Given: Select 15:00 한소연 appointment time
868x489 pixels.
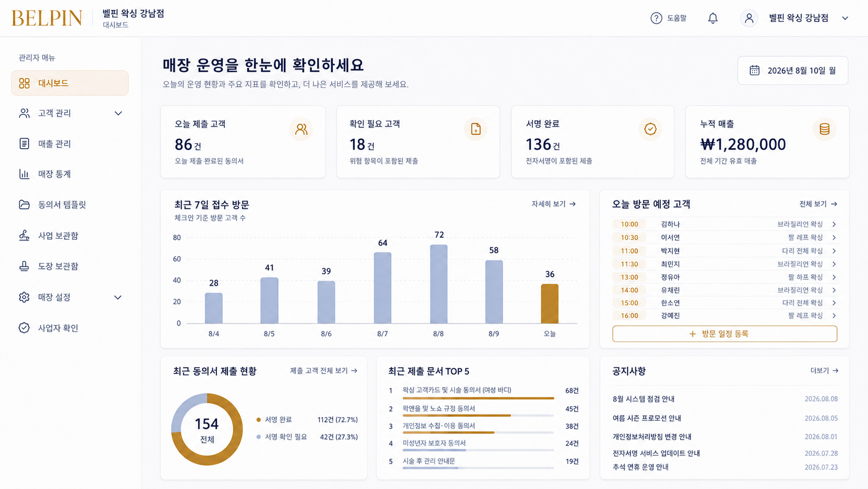Looking at the screenshot, I should pyautogui.click(x=629, y=302).
